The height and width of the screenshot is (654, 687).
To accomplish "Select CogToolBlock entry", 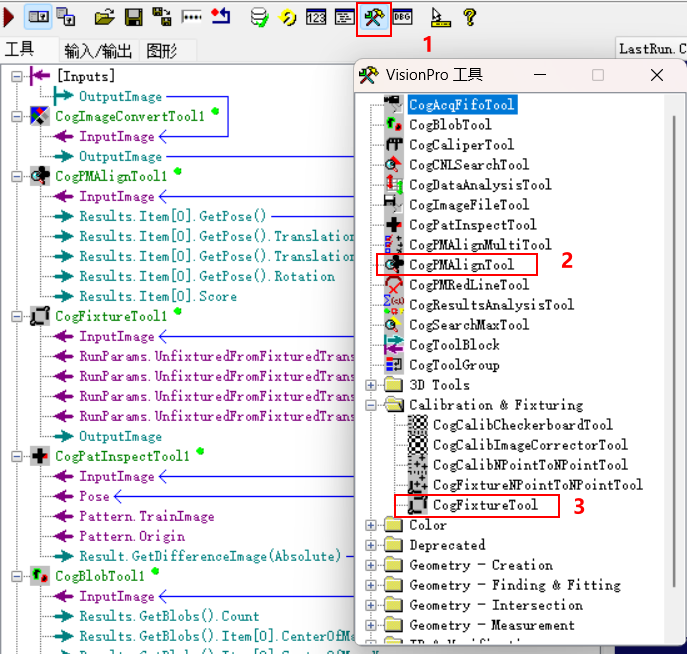I will click(454, 345).
